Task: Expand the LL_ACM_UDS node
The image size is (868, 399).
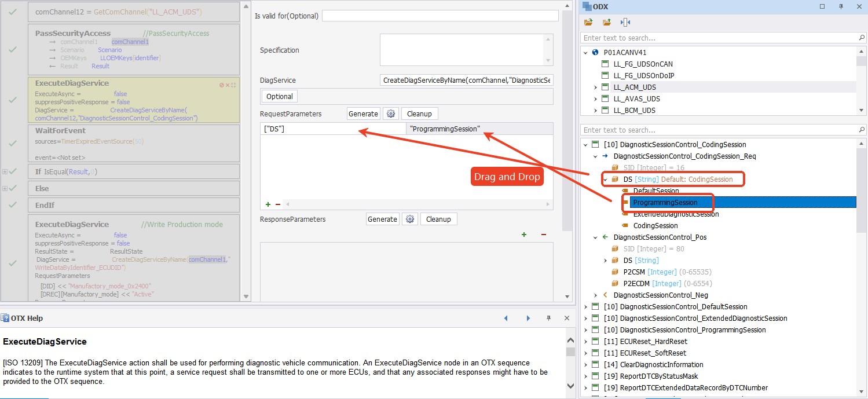Action: point(596,87)
